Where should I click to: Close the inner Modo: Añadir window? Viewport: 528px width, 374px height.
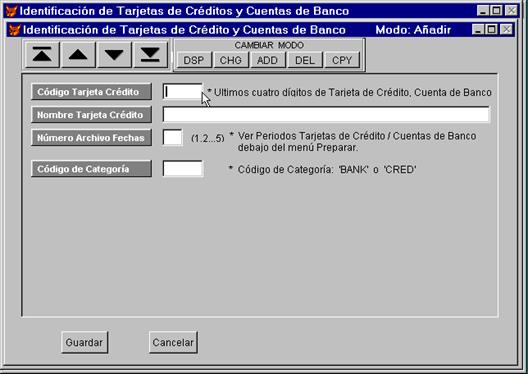point(506,30)
